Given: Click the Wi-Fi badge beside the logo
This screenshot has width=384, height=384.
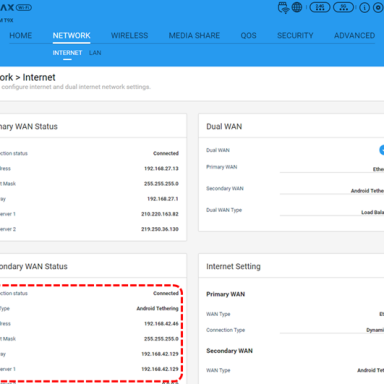Looking at the screenshot, I should [24, 7].
